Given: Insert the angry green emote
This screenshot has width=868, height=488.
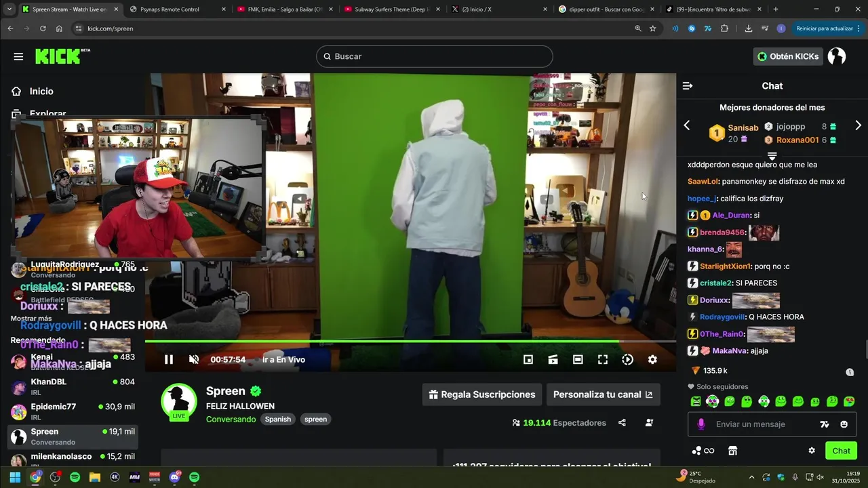Looking at the screenshot, I should (696, 401).
